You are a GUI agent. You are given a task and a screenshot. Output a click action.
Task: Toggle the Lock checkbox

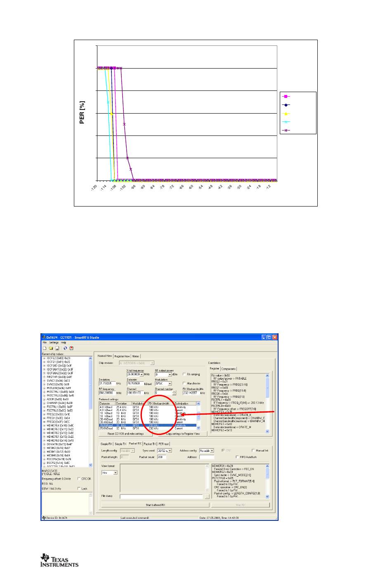pyautogui.click(x=79, y=489)
